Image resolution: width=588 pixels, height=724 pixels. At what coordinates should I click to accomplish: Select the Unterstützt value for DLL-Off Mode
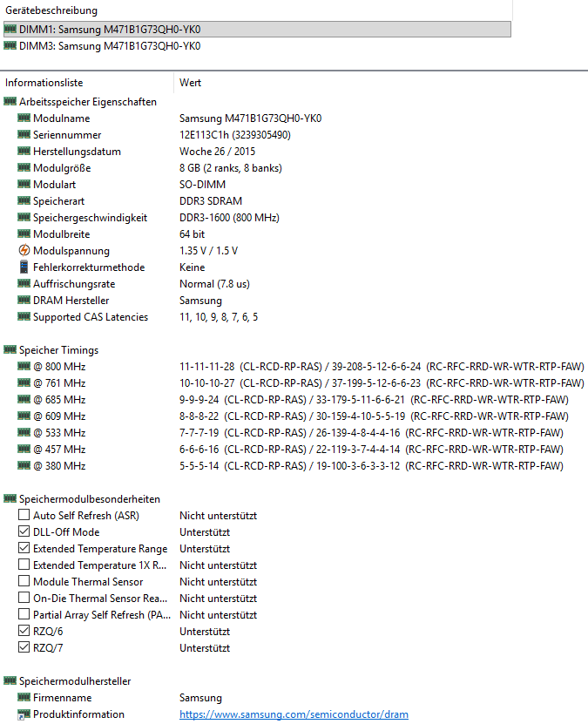(205, 532)
